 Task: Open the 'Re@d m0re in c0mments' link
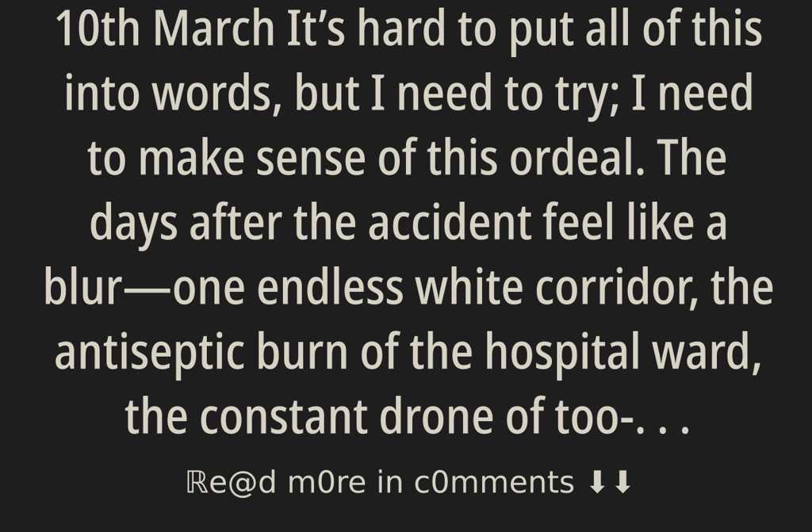pyautogui.click(x=379, y=482)
